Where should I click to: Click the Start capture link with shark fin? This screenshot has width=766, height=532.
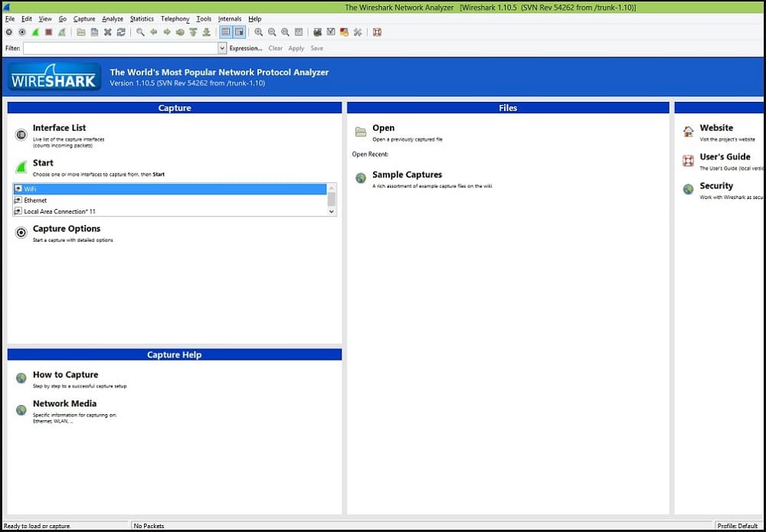point(43,163)
